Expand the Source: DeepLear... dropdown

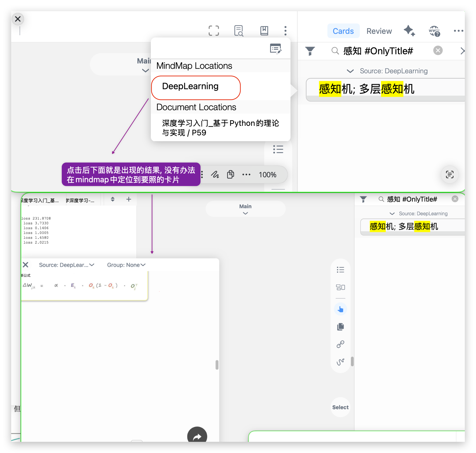pos(66,265)
